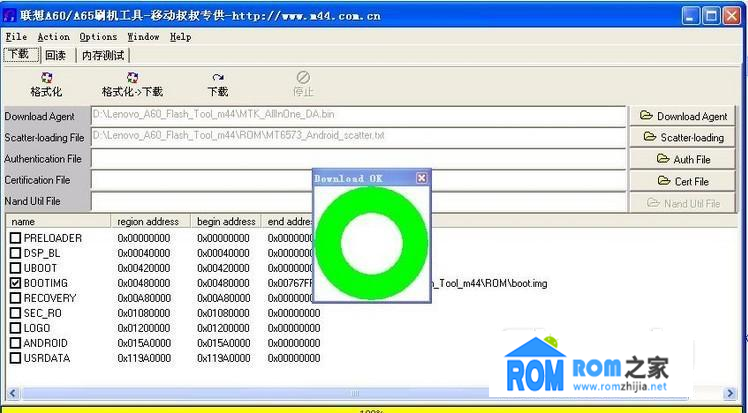Screen dimensions: 748x413
Task: Open the Window menu
Action: tap(143, 37)
